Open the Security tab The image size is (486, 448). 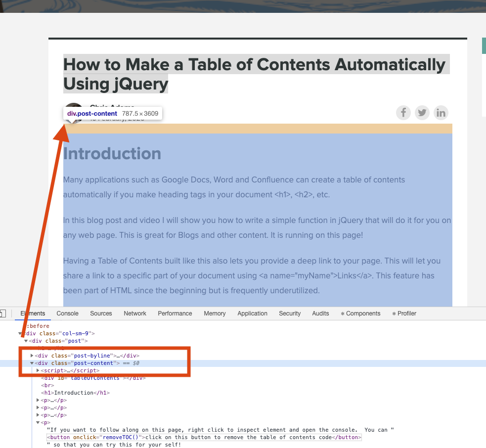290,314
